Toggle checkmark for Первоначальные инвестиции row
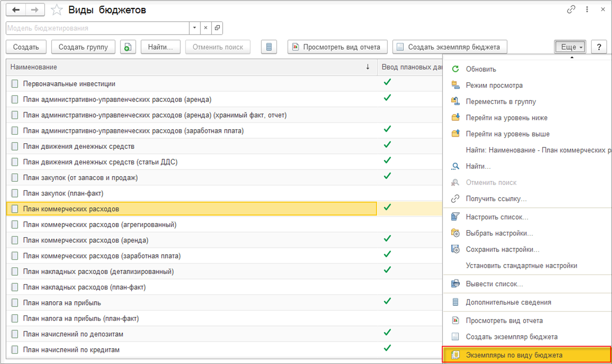Screen dimensions: 612x364 (387, 82)
